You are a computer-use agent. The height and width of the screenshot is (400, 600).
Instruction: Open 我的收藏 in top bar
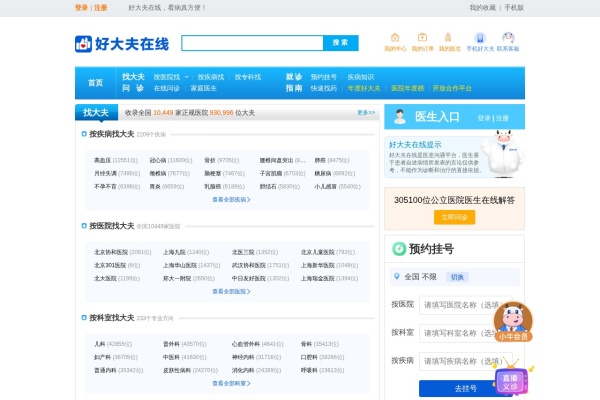click(483, 8)
